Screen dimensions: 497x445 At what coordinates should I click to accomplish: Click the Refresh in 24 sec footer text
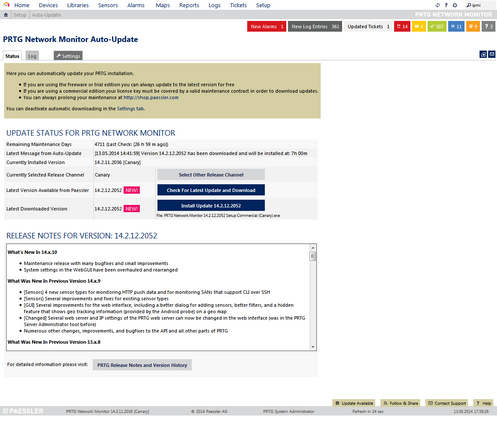point(368,411)
